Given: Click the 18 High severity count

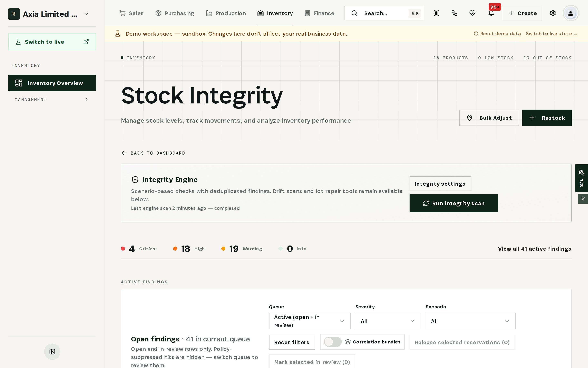Looking at the screenshot, I should 189,249.
